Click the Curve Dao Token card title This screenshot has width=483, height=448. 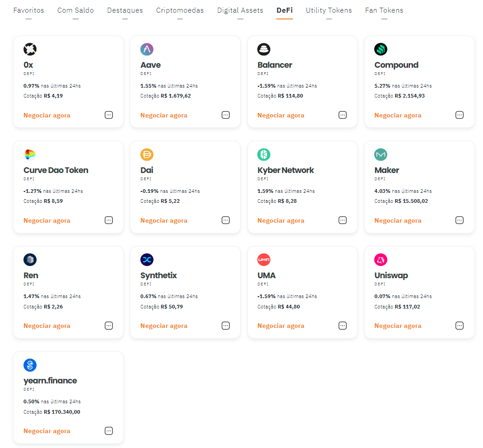tap(56, 170)
